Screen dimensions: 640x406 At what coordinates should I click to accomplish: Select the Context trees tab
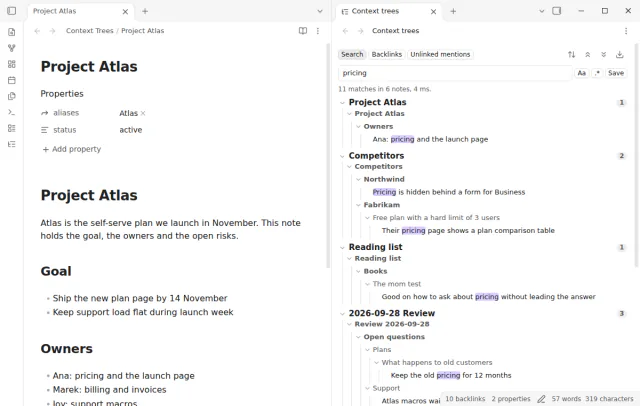click(x=389, y=11)
